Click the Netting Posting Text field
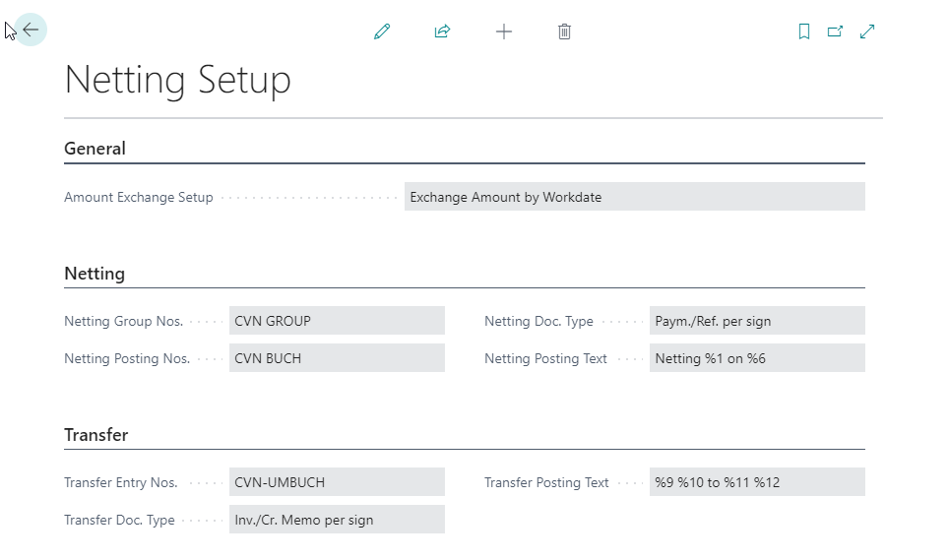948x560 pixels. point(756,358)
